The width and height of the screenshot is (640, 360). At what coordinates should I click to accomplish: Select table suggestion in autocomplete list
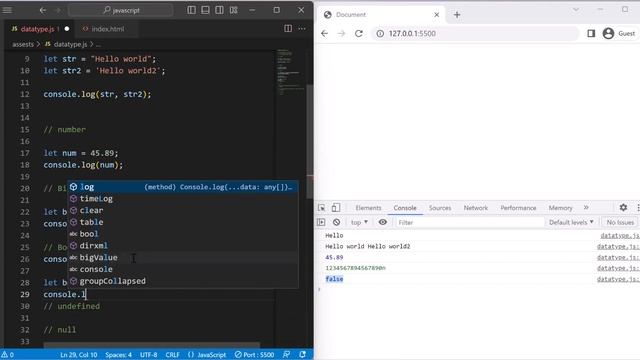coord(183,222)
